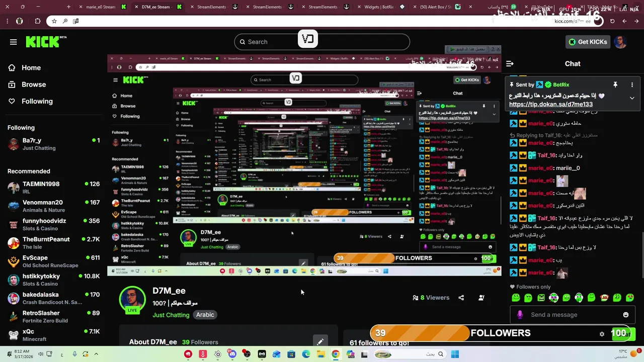Click the browser reload button

[612, 21]
